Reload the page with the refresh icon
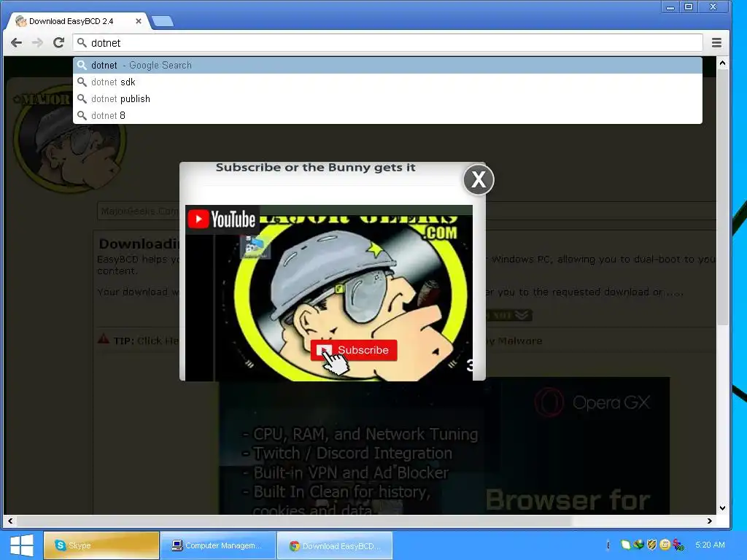The image size is (747, 560). coord(58,43)
